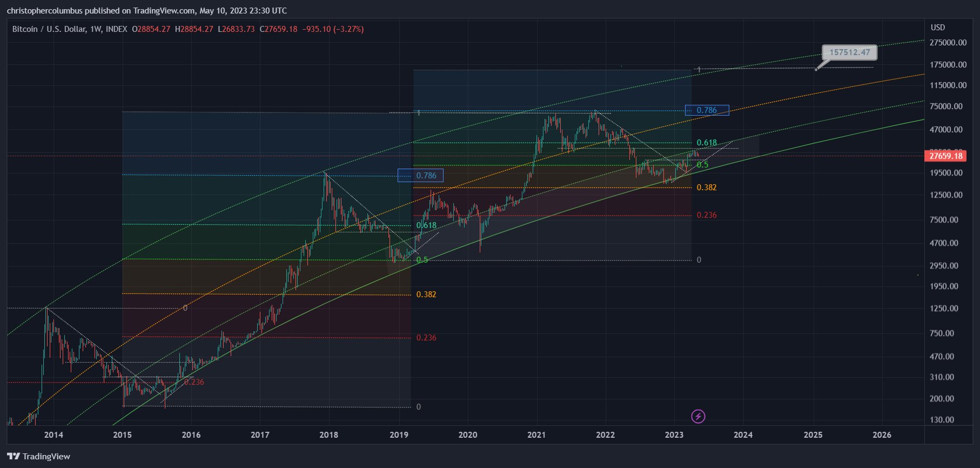Click the red 27659.18 current price tag
The image size is (980, 468).
945,156
